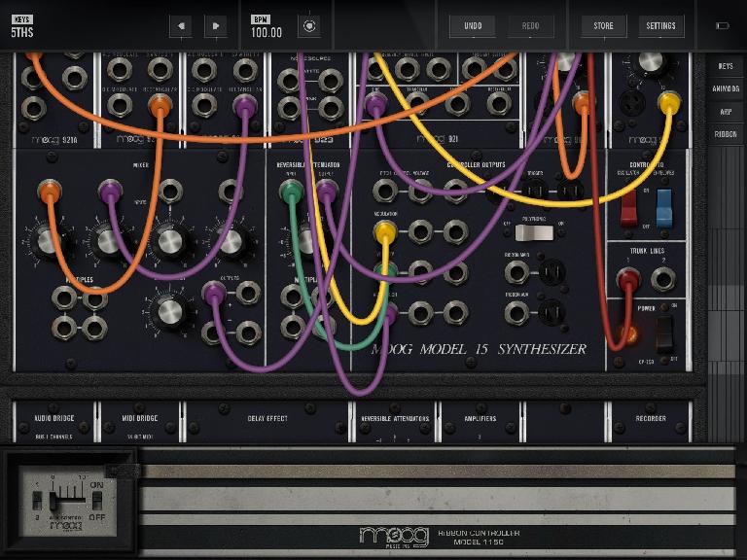Select the purple-plugged reversible attenuator jack
This screenshot has width=747, height=560.
tap(327, 192)
